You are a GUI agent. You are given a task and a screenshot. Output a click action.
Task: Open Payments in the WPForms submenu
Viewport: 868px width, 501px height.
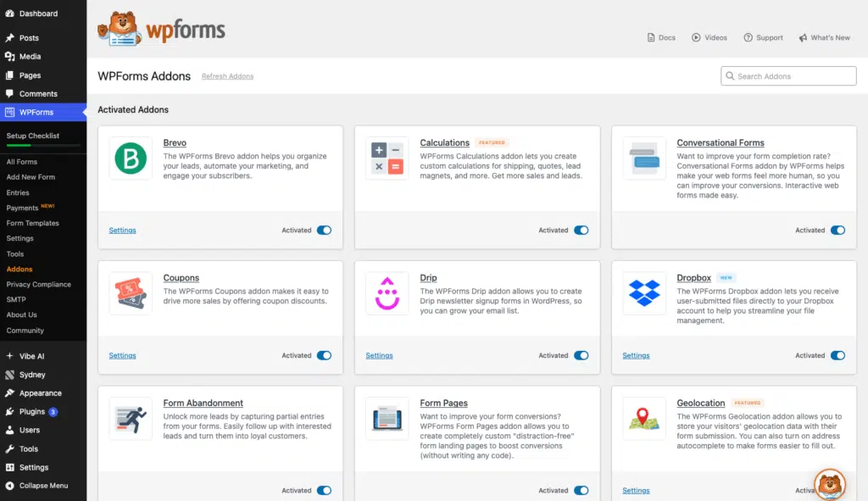pyautogui.click(x=22, y=209)
